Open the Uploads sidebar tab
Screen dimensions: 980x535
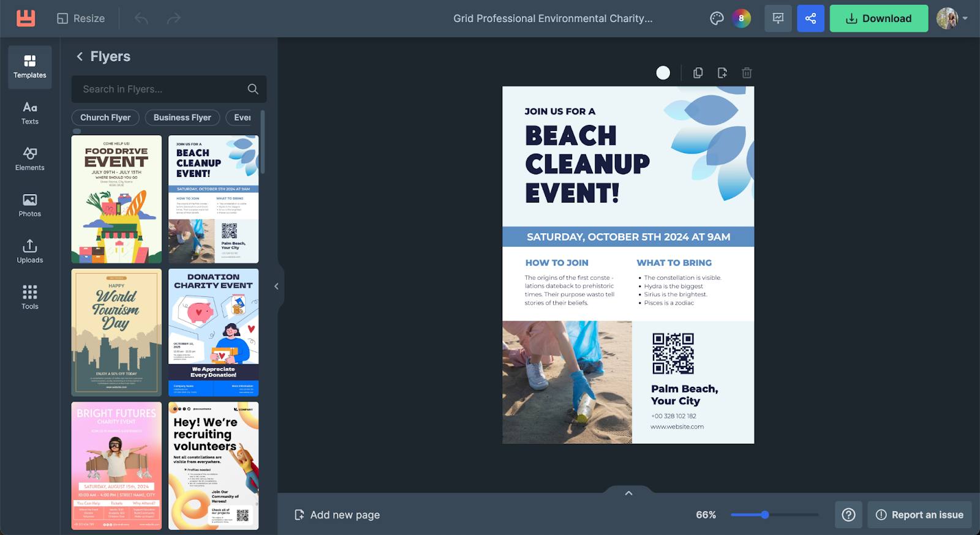tap(30, 252)
